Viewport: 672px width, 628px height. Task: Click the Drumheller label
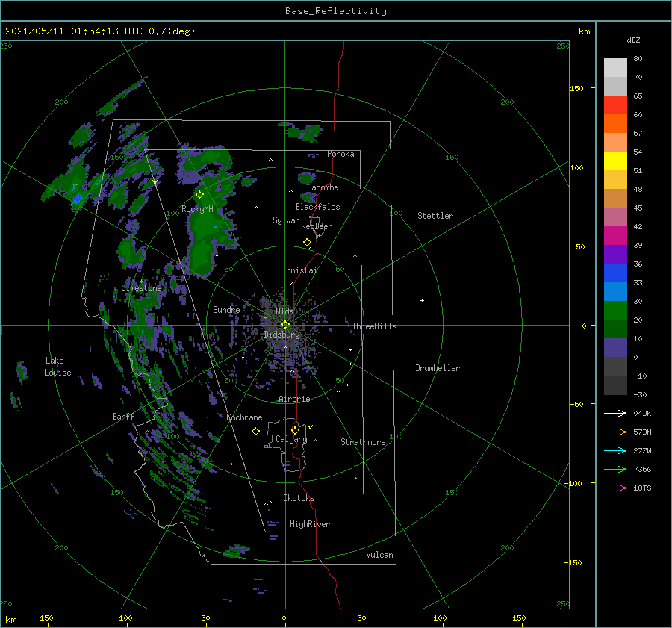(438, 368)
